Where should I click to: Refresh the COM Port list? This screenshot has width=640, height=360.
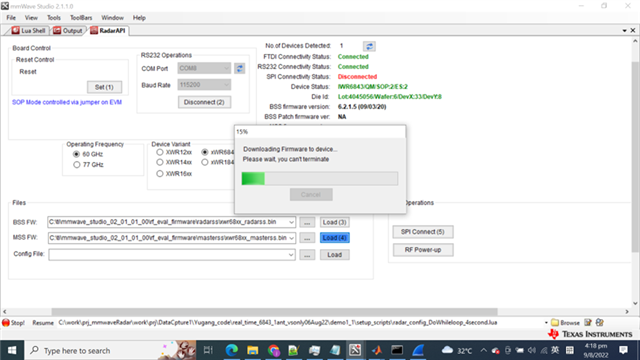point(240,68)
